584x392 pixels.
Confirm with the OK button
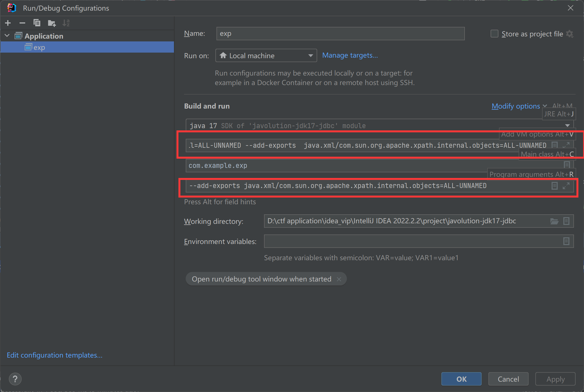click(461, 379)
